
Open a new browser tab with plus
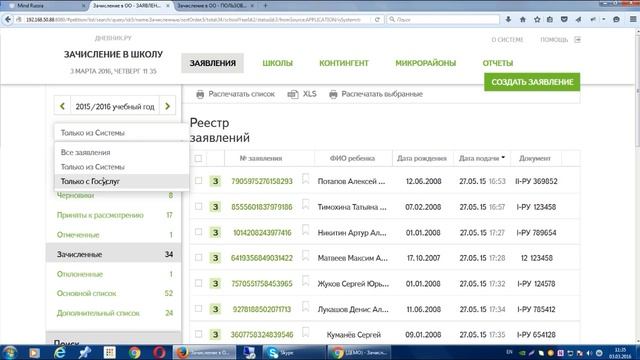pos(265,6)
